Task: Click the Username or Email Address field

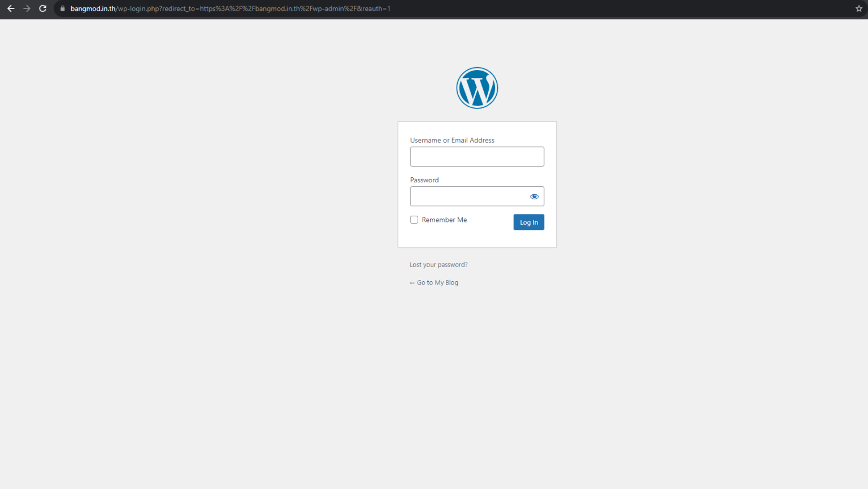Action: click(x=477, y=156)
